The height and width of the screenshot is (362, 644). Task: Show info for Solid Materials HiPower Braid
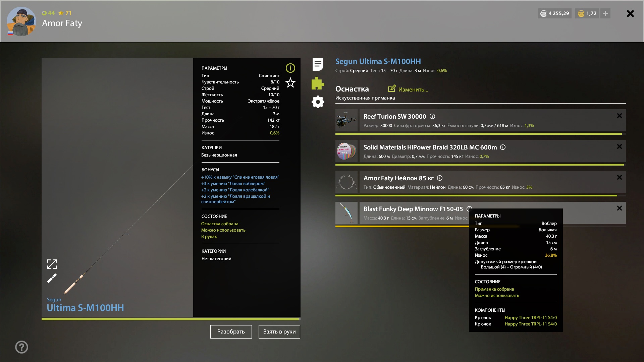click(x=503, y=147)
